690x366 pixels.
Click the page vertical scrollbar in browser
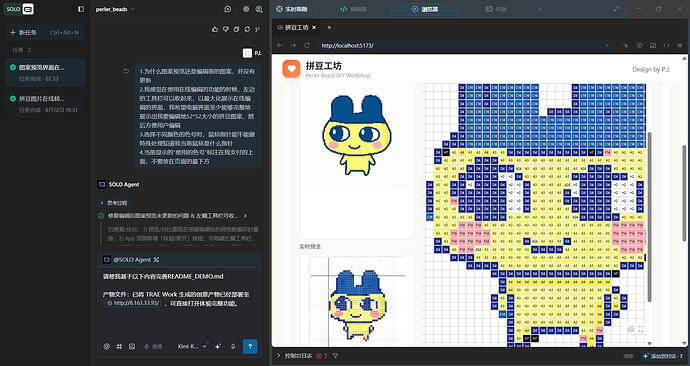coord(684,192)
